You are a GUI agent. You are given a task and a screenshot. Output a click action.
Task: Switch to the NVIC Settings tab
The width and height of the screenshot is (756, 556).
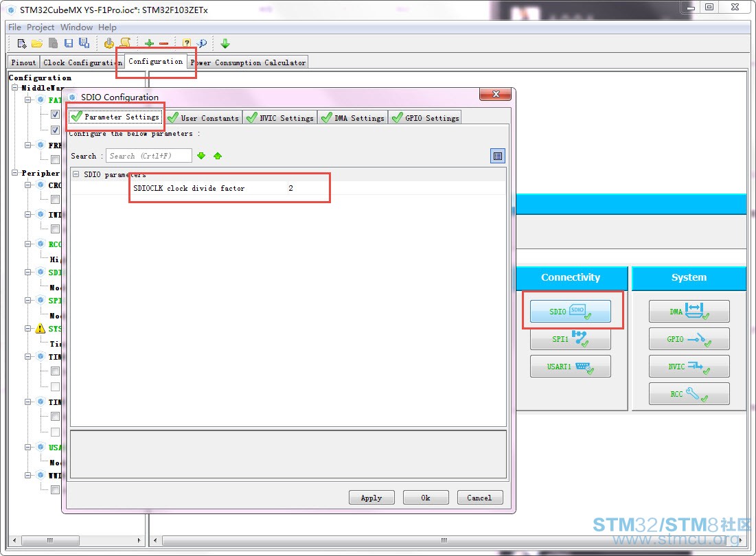click(280, 118)
